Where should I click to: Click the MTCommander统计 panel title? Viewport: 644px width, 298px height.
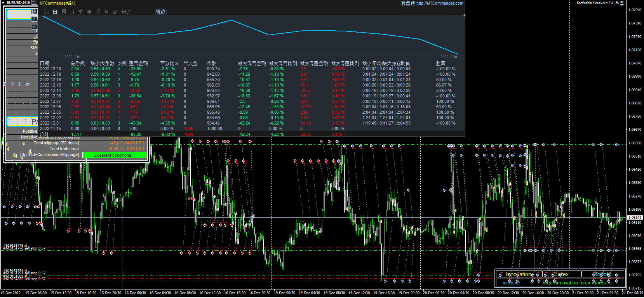58,3
